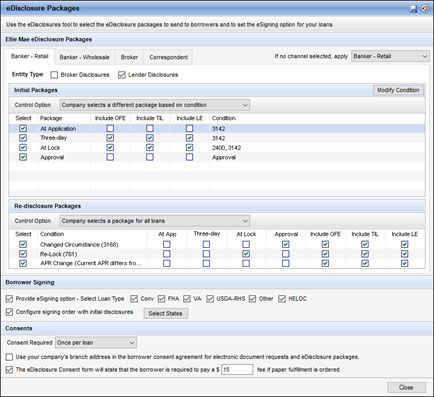Uncheck FHA loan type
Screen dimensions: 434x397
click(x=161, y=299)
